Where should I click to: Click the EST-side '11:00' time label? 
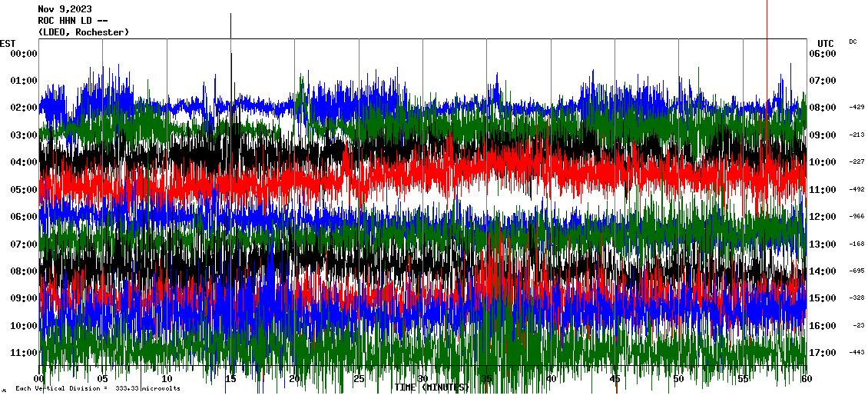point(24,352)
